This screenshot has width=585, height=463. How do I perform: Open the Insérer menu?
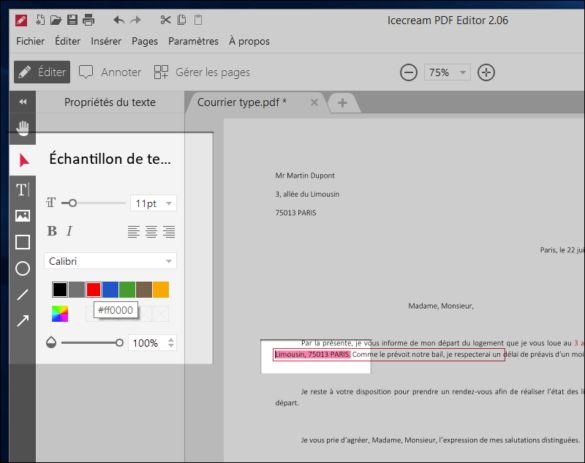pyautogui.click(x=106, y=41)
